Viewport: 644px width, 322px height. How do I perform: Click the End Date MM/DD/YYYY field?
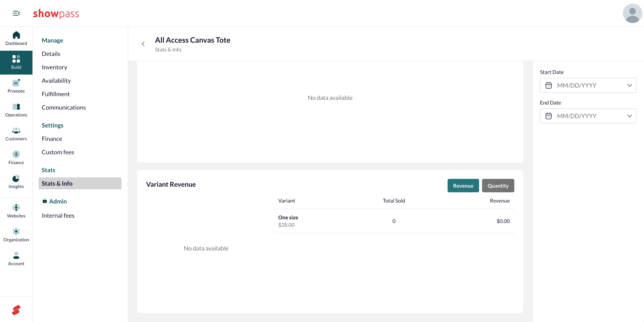click(588, 116)
